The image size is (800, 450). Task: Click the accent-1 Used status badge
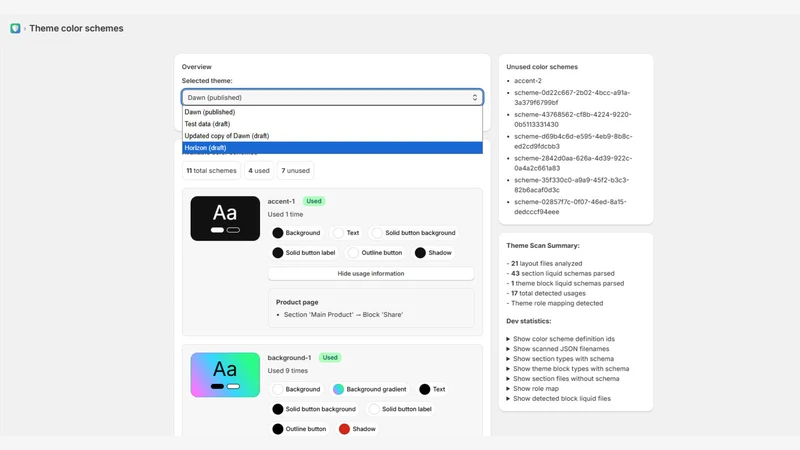click(x=314, y=201)
